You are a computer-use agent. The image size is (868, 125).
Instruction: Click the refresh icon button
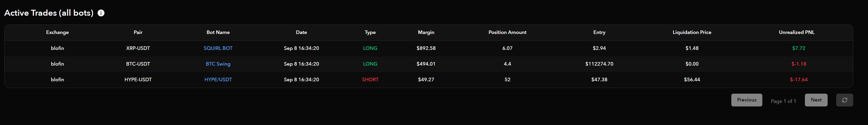point(845,100)
